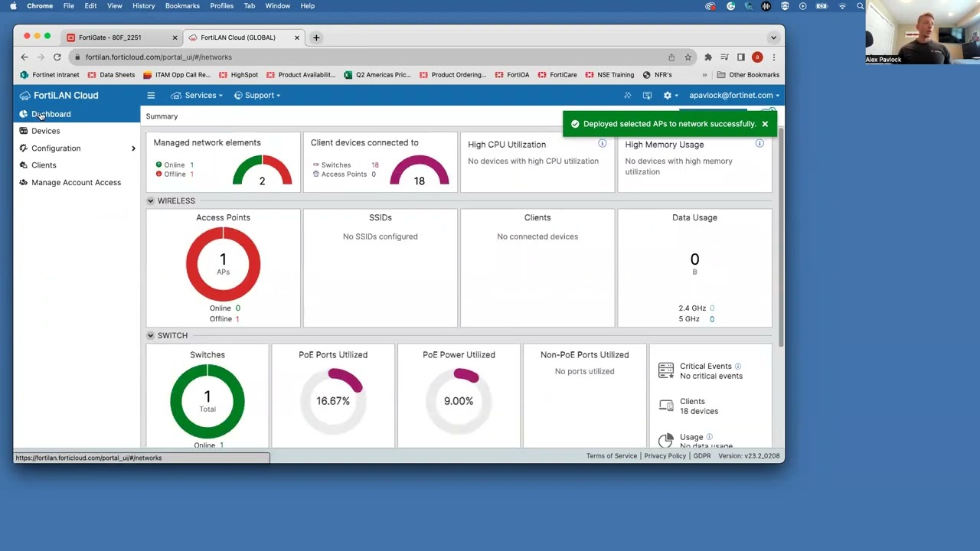This screenshot has width=980, height=551.
Task: Click the Usage pie chart icon
Action: click(x=666, y=440)
